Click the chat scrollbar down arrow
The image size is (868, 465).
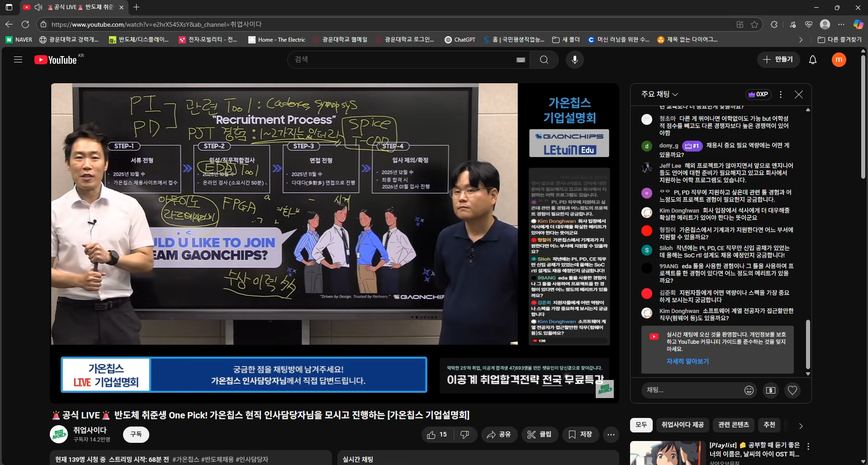click(x=808, y=374)
